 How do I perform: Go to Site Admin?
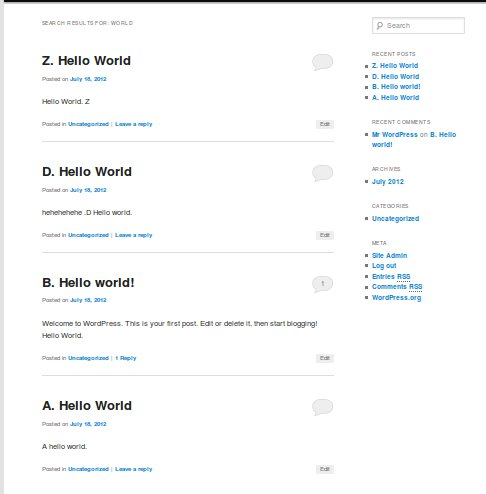point(389,256)
